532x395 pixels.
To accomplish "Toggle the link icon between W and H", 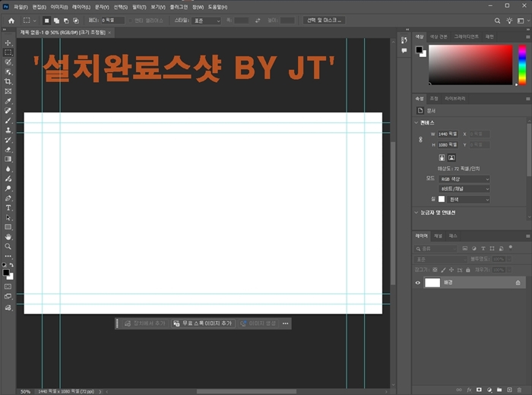I will [x=420, y=139].
